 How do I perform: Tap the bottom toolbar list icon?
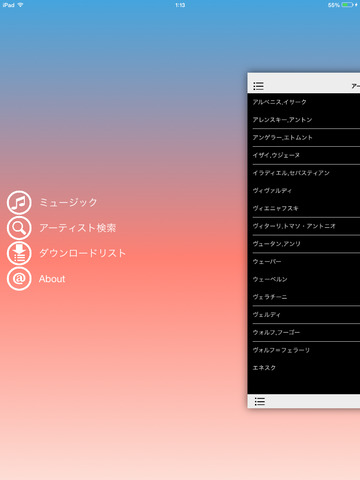coord(260,401)
